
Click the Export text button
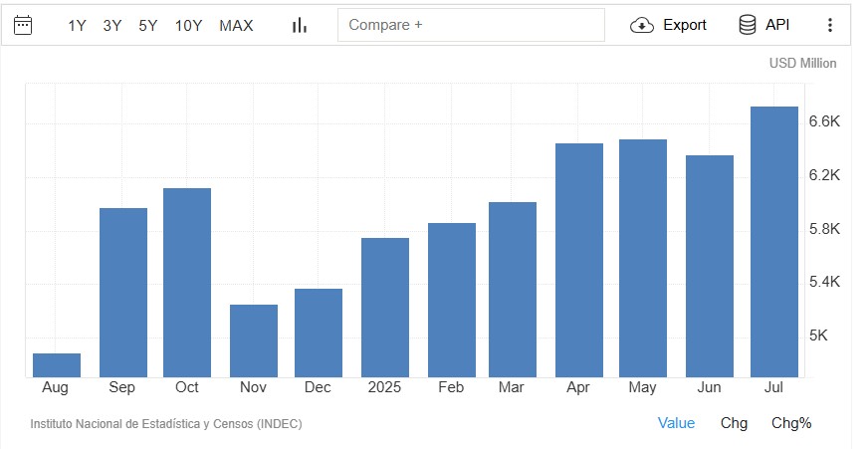(x=685, y=25)
